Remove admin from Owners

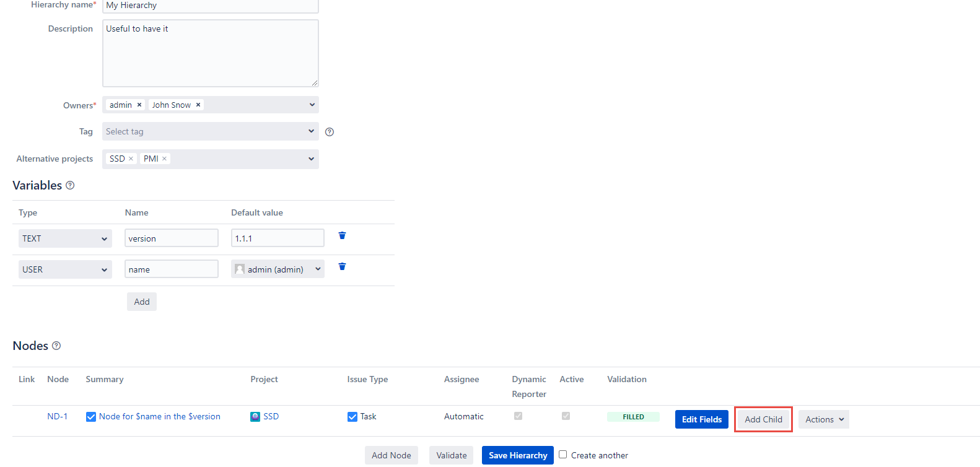click(x=139, y=105)
